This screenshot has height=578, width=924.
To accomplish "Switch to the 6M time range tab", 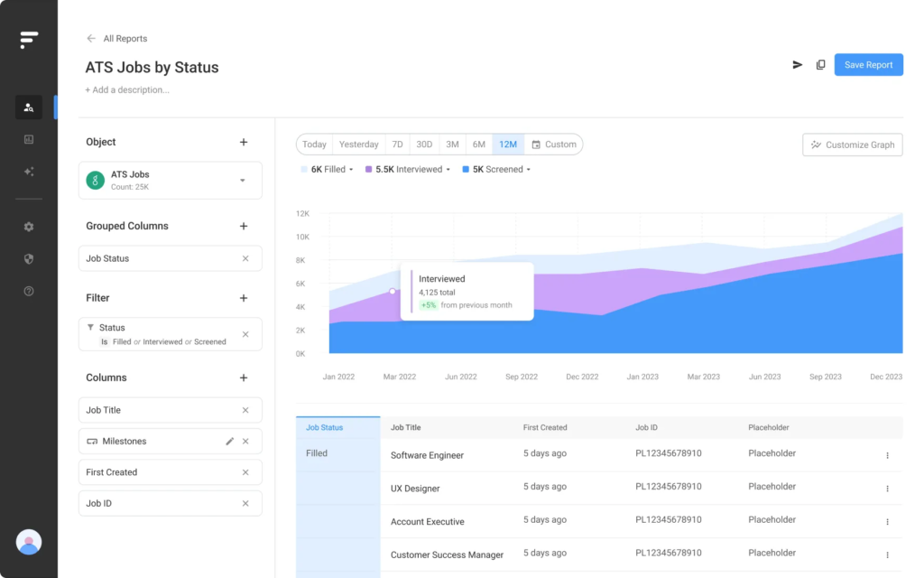I will (x=479, y=144).
